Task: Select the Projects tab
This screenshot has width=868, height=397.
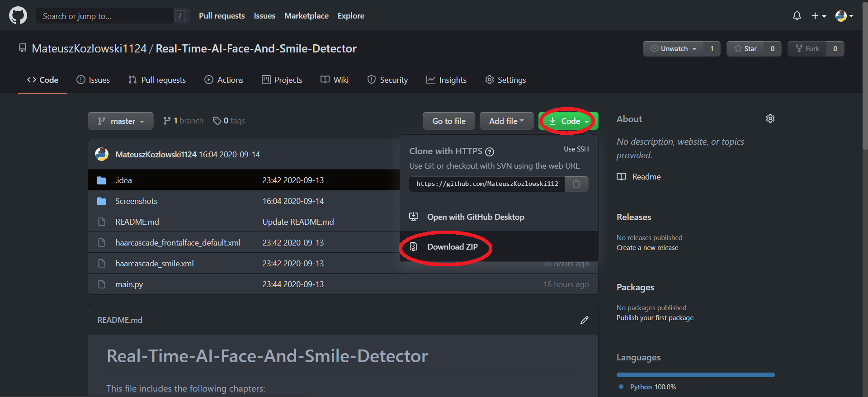Action: pos(282,80)
